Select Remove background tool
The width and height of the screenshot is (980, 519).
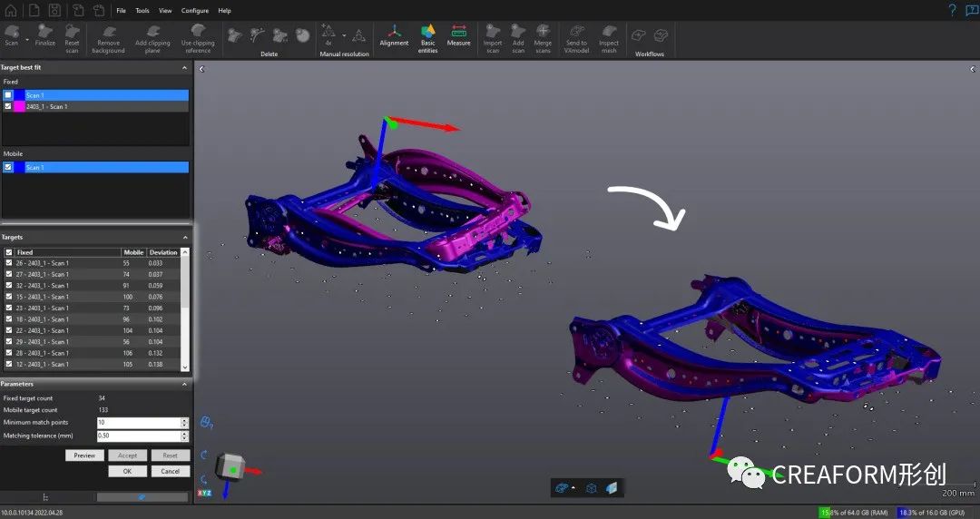[108, 40]
